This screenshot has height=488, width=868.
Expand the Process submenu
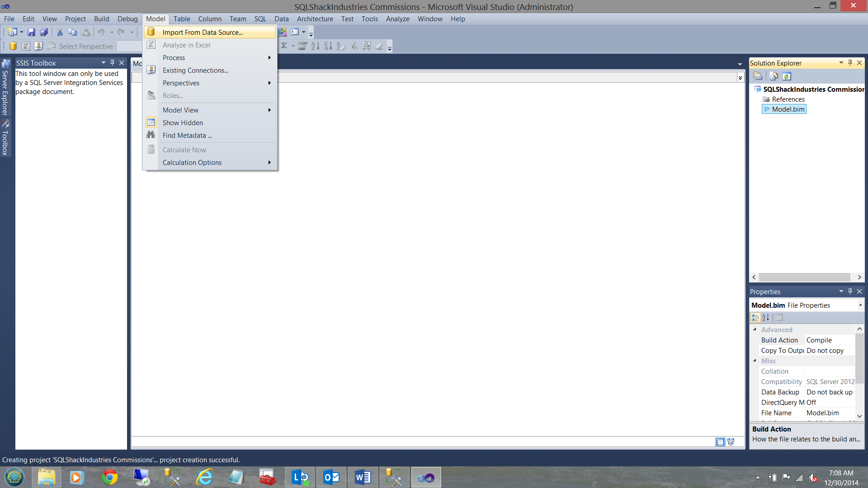coord(174,58)
